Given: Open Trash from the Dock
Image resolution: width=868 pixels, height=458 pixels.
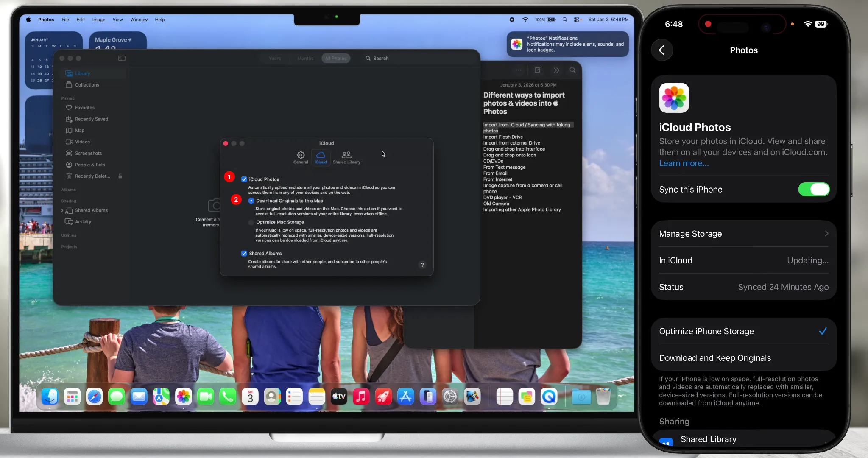Looking at the screenshot, I should click(603, 397).
